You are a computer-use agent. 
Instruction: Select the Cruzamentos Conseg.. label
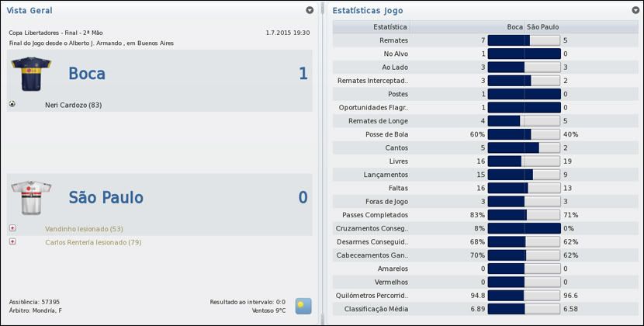click(372, 228)
